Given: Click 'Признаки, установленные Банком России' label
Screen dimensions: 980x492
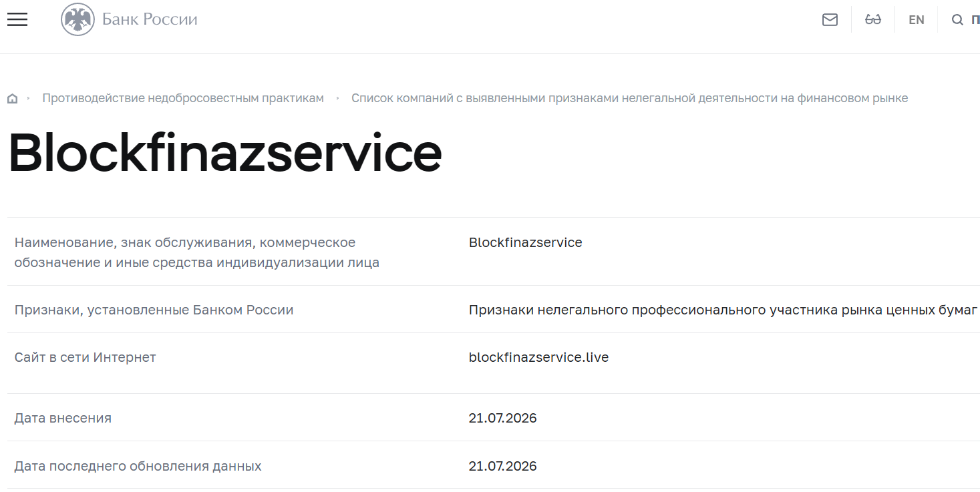Looking at the screenshot, I should (x=154, y=310).
